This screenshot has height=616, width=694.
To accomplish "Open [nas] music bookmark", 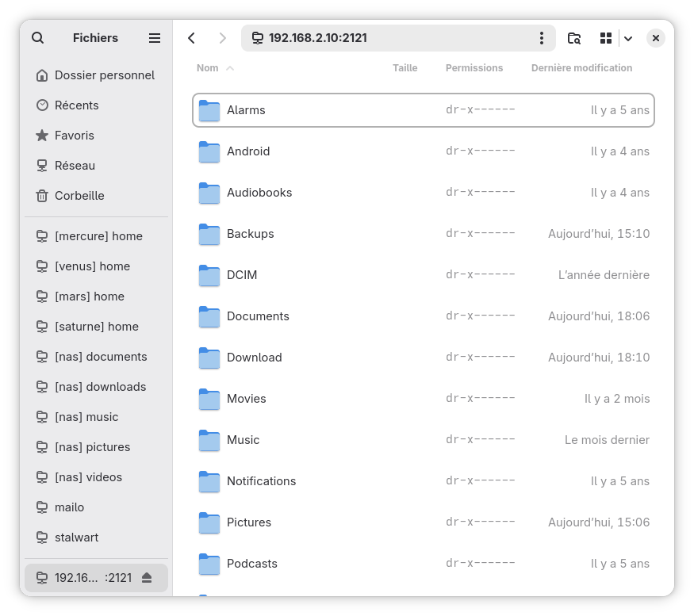I will [86, 417].
